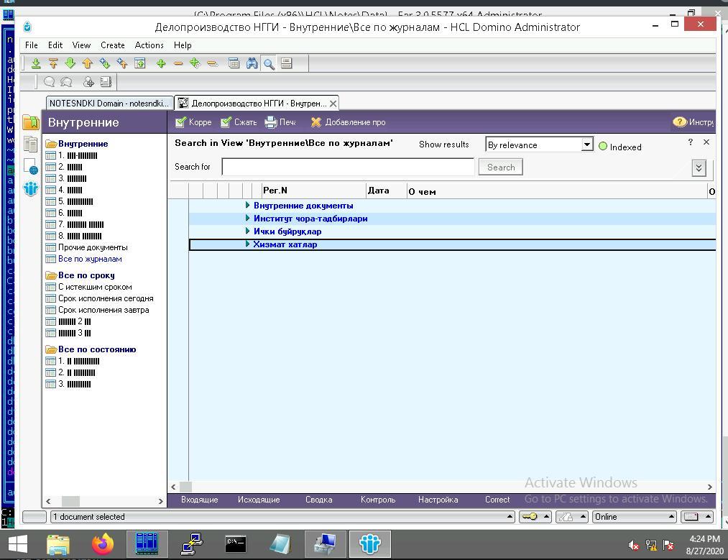Open Firefox from the taskbar

tap(103, 543)
